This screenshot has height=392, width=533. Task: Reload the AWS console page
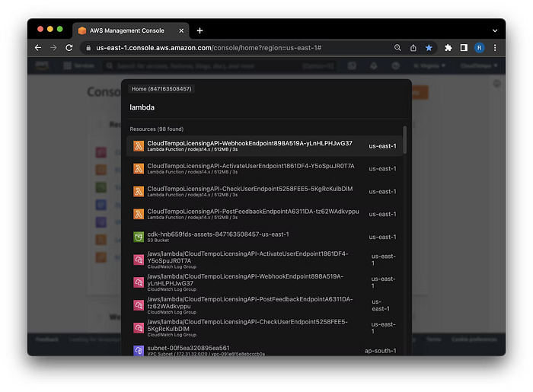pos(69,48)
